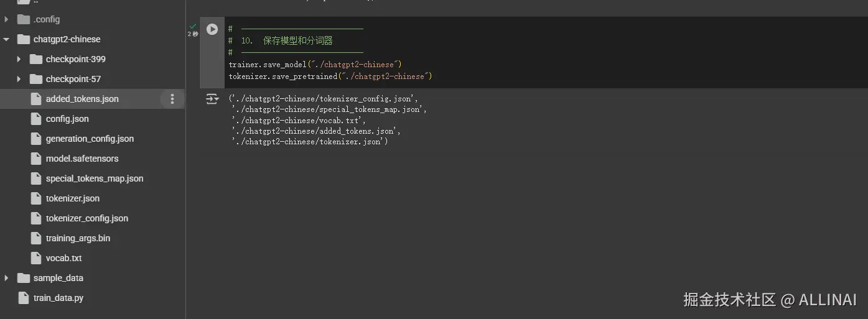Select the .config folder name
This screenshot has width=868, height=319.
click(47, 19)
